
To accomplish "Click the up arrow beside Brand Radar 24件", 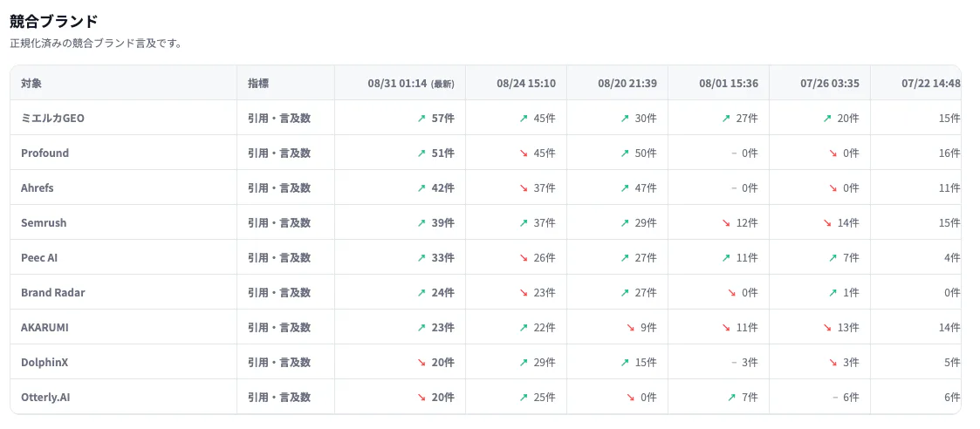I will click(x=421, y=292).
